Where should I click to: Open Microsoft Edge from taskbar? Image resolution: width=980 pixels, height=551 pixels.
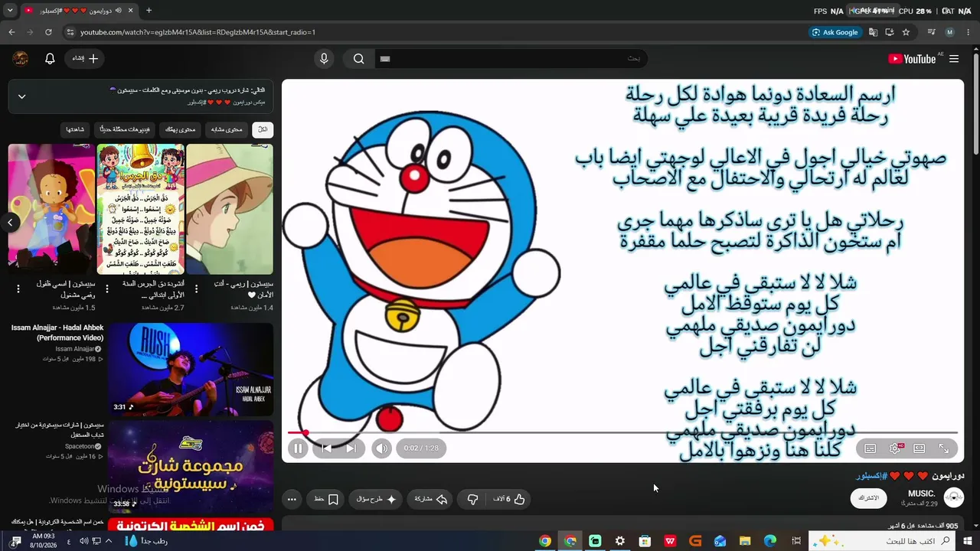pyautogui.click(x=769, y=541)
